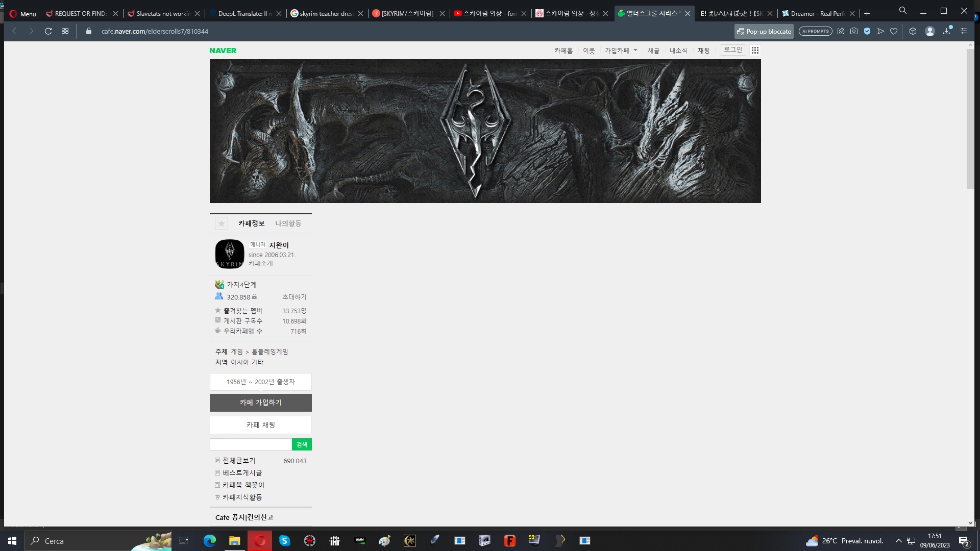Image resolution: width=980 pixels, height=551 pixels.
Task: Click the Skyrim banner image
Action: click(x=485, y=131)
